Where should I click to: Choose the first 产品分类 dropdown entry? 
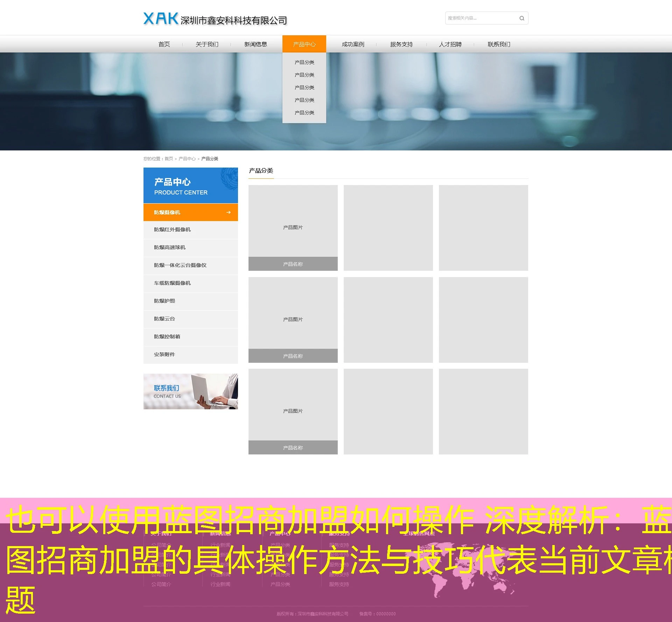point(304,62)
